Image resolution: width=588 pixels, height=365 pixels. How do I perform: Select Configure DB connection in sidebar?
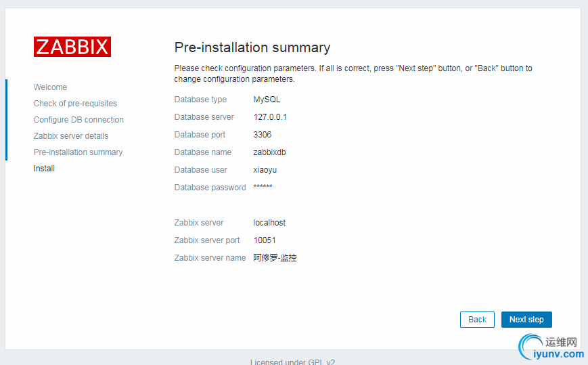click(78, 120)
